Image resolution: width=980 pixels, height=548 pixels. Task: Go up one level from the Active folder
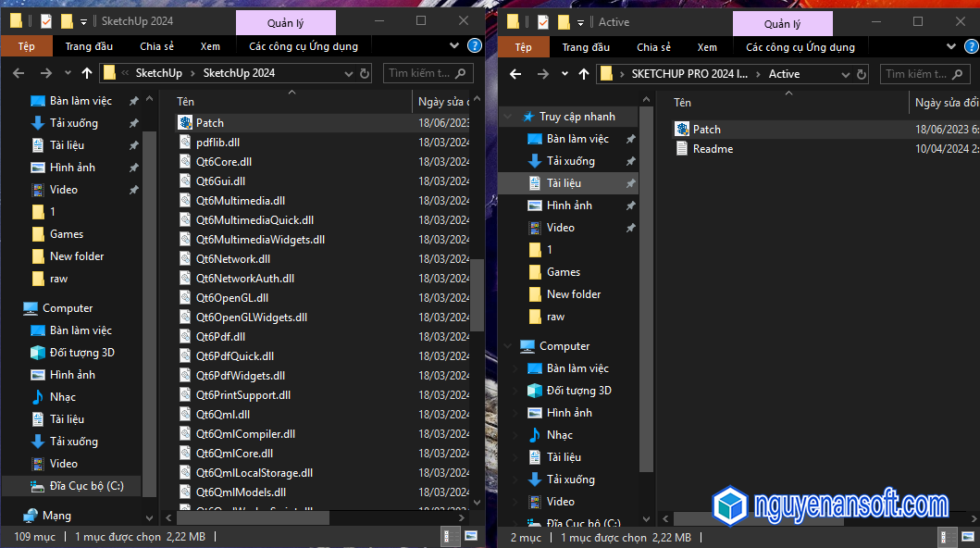pos(584,74)
